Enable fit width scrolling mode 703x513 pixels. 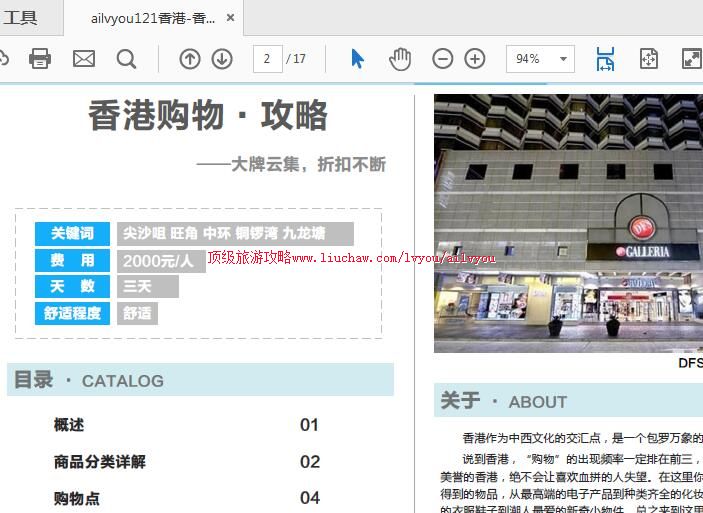coord(605,59)
